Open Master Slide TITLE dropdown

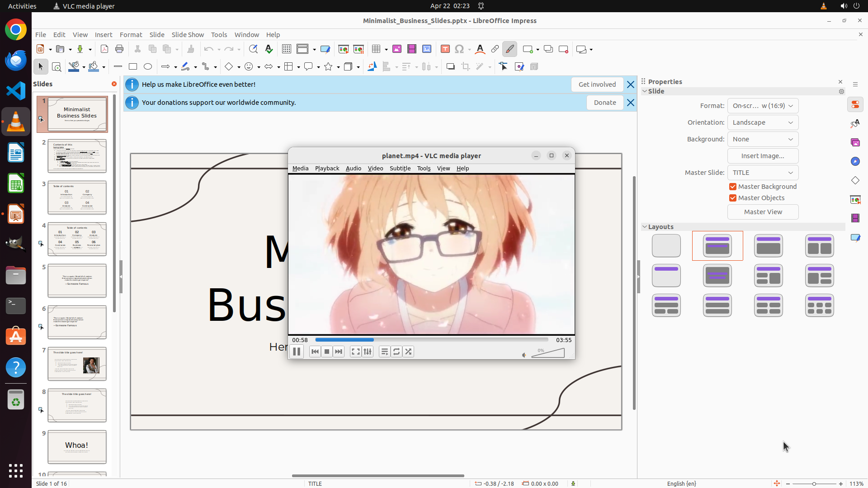pyautogui.click(x=763, y=173)
